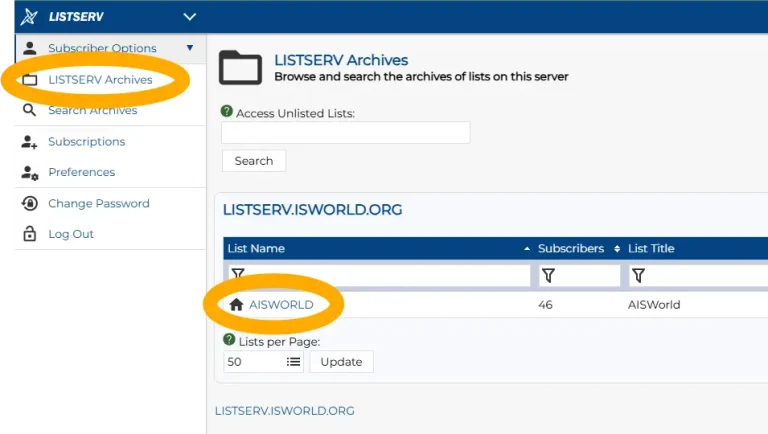The width and height of the screenshot is (768, 434).
Task: Click the List Name filter funnel icon
Action: pyautogui.click(x=238, y=273)
